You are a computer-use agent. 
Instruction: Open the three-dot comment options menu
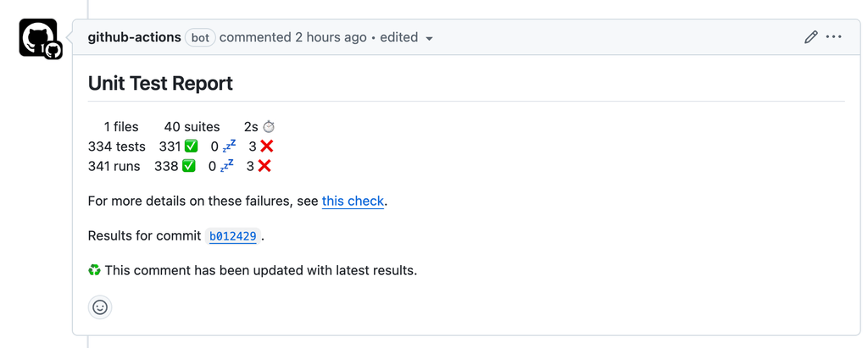pos(833,37)
